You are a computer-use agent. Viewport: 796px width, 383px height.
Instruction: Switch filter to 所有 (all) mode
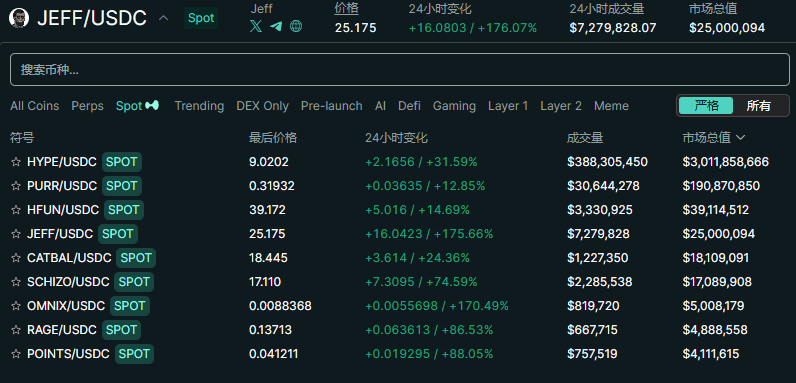point(758,106)
